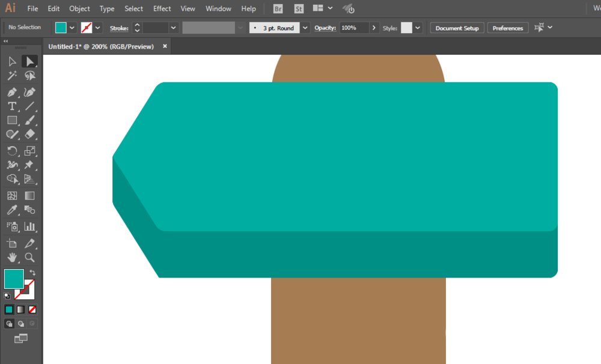Click the Document Setup button
This screenshot has width=601, height=364.
pos(457,28)
